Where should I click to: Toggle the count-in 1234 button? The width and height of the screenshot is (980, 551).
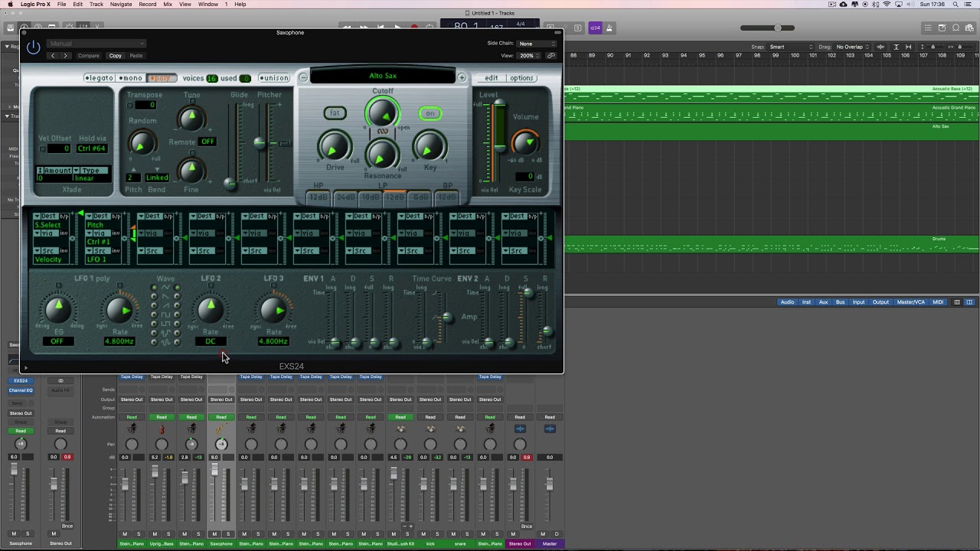click(595, 28)
